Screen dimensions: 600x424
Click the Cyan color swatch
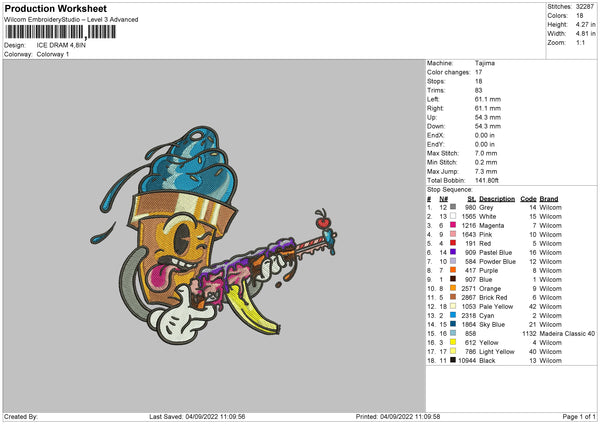click(x=453, y=315)
